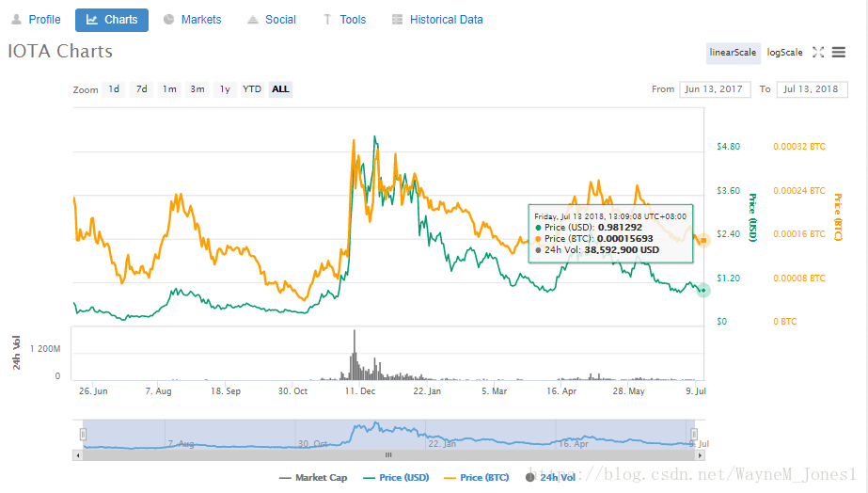868x493 pixels.
Task: Set zoom range to YTD
Action: click(x=252, y=89)
